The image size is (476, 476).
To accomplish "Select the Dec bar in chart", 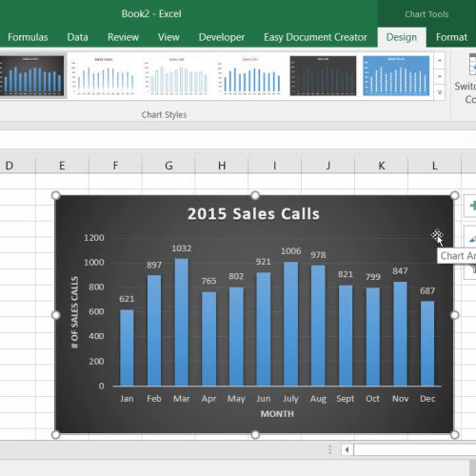I will click(427, 344).
